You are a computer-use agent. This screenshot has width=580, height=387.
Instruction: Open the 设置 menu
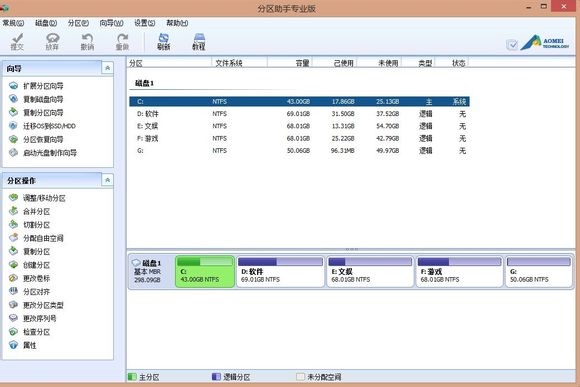tap(145, 23)
